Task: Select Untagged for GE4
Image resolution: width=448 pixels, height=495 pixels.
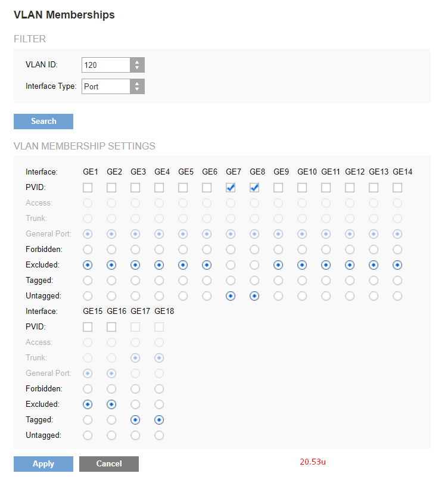Action: 159,296
